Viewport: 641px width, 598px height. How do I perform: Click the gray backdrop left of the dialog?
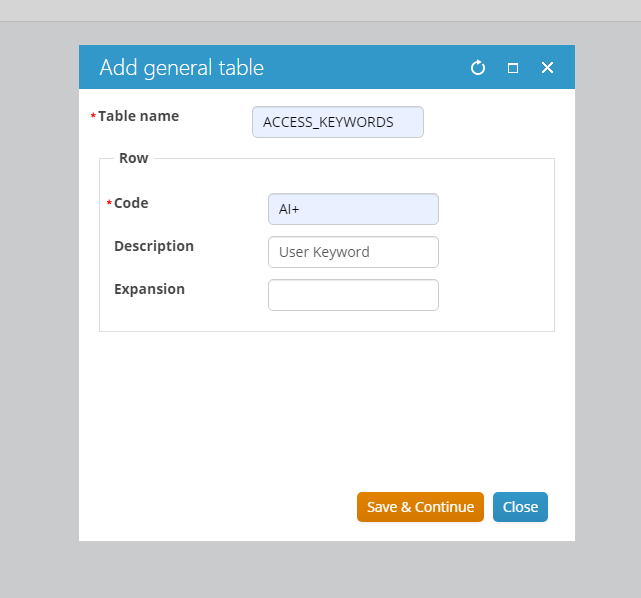39,300
